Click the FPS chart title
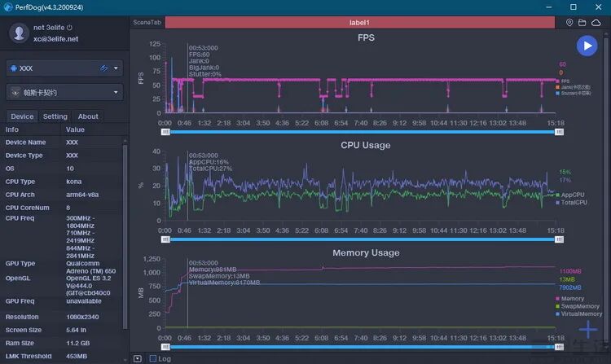This screenshot has width=611, height=364. 366,37
